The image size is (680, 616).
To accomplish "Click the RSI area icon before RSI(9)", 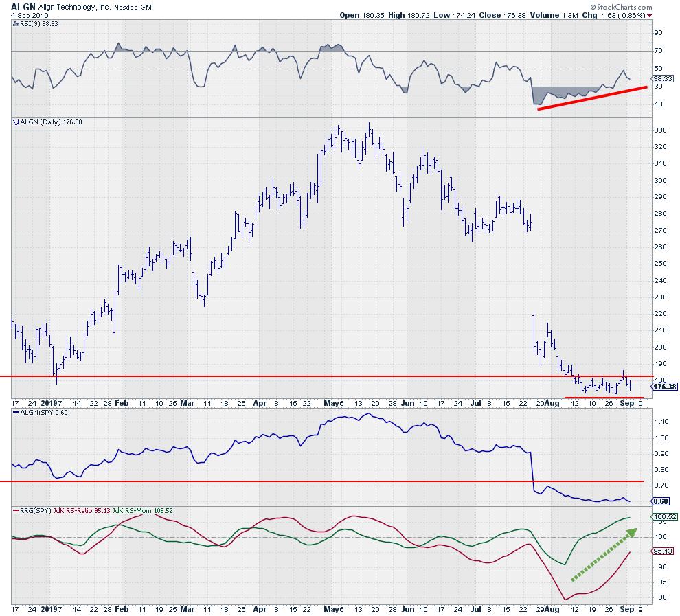I will pyautogui.click(x=16, y=24).
